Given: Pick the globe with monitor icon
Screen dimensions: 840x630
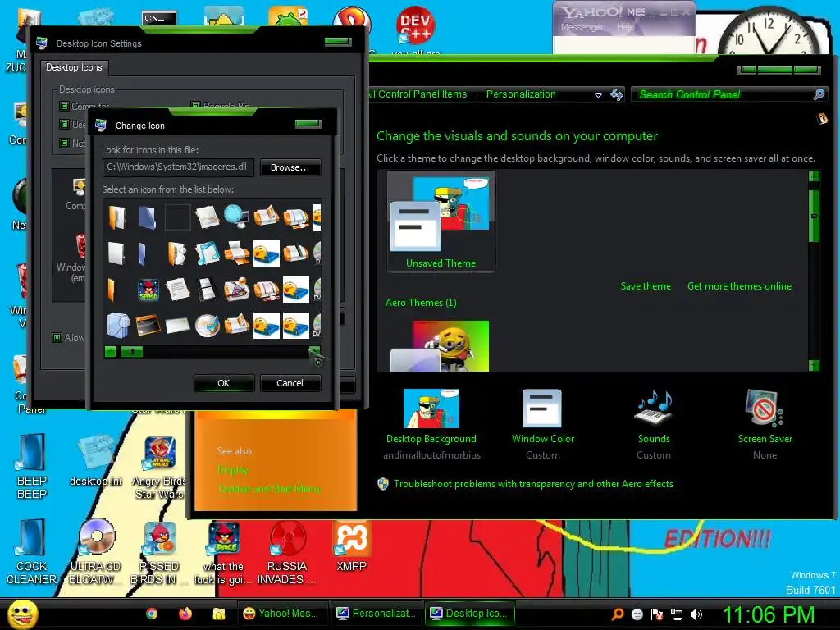Looking at the screenshot, I should (x=236, y=217).
